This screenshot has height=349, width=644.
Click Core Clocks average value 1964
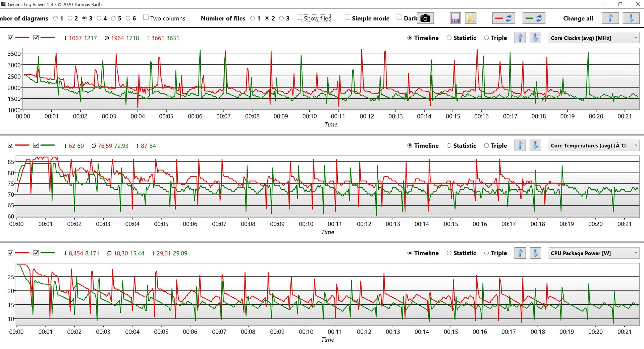tap(117, 38)
